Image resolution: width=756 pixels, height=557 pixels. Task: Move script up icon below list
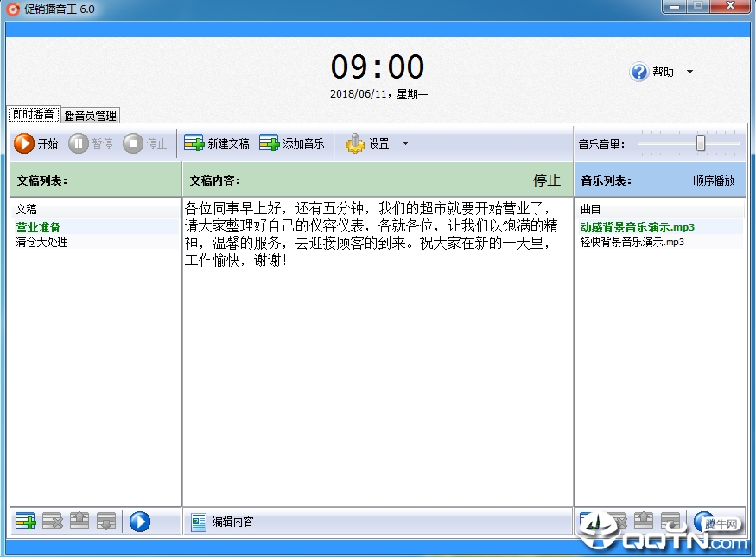pos(79,522)
